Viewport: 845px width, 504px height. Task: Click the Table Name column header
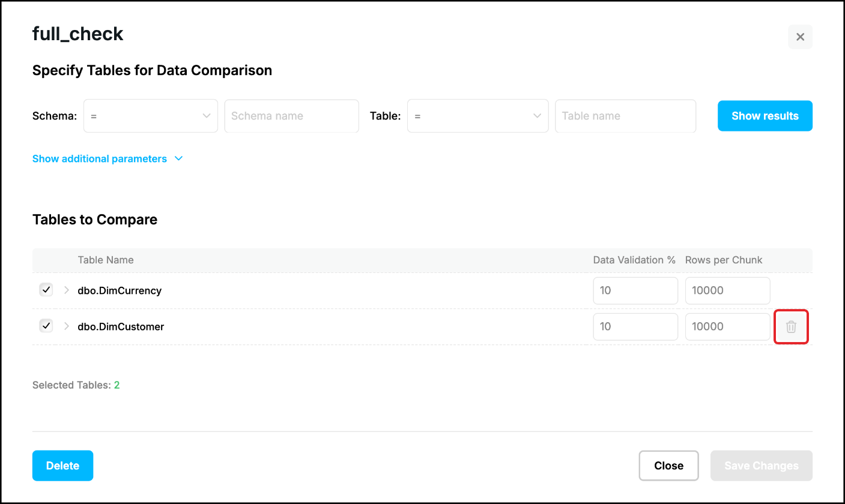coord(106,260)
